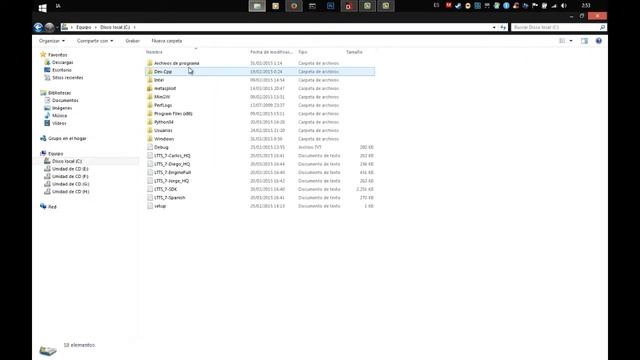The height and width of the screenshot is (360, 640).
Task: Select Sitios recientes in the sidebar
Action: pyautogui.click(x=67, y=78)
